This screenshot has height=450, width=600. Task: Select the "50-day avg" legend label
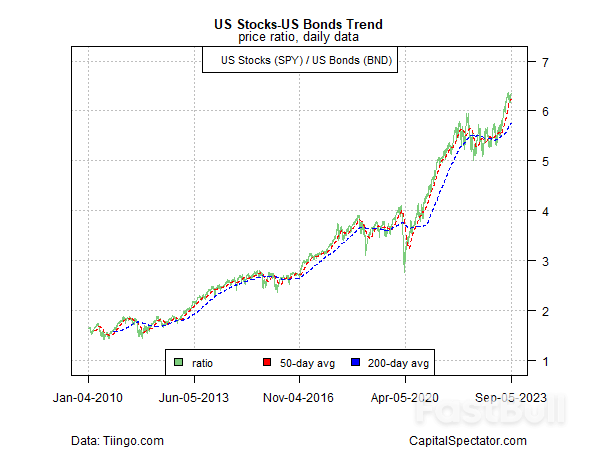pyautogui.click(x=304, y=361)
